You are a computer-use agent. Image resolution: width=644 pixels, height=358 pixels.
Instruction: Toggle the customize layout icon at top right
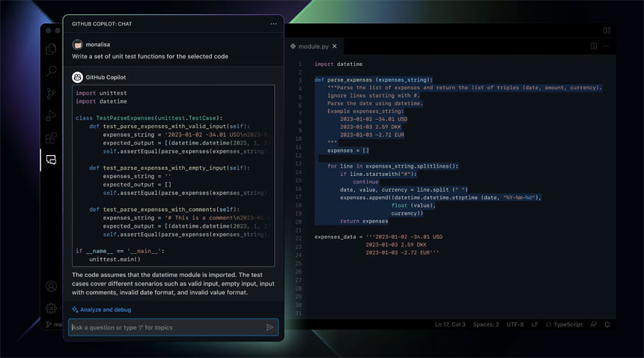click(607, 30)
